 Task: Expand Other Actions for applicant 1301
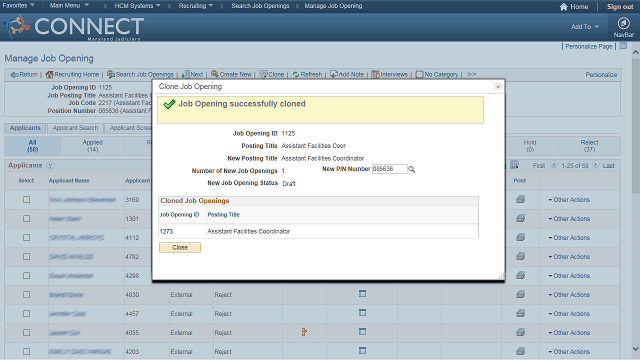click(x=569, y=219)
